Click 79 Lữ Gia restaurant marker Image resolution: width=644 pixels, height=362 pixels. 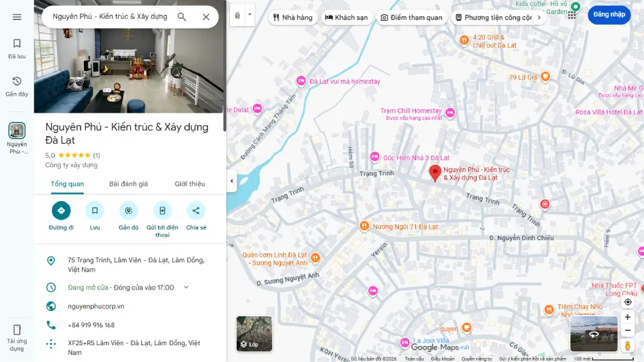545,76
